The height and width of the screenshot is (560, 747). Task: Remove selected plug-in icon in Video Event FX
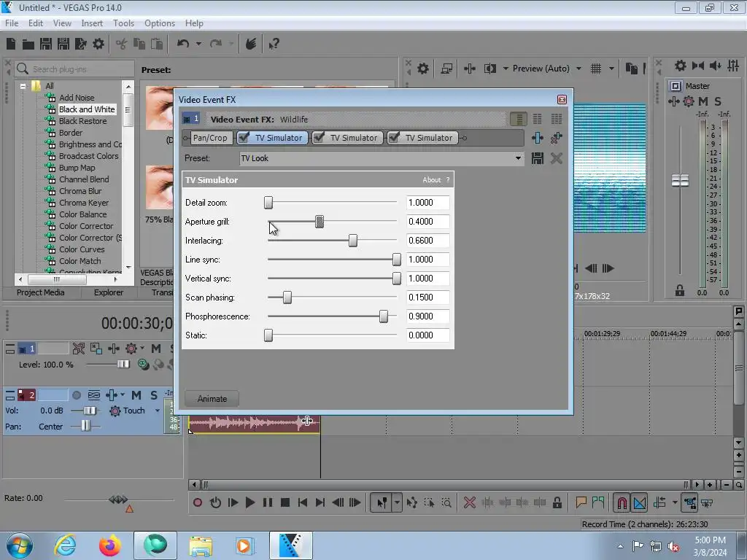pyautogui.click(x=556, y=138)
